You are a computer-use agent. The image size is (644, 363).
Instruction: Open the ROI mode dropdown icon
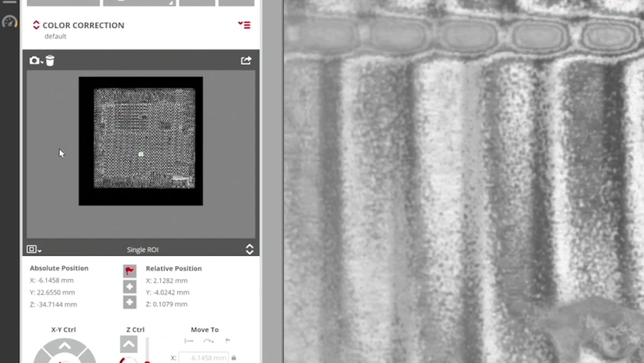pos(33,249)
